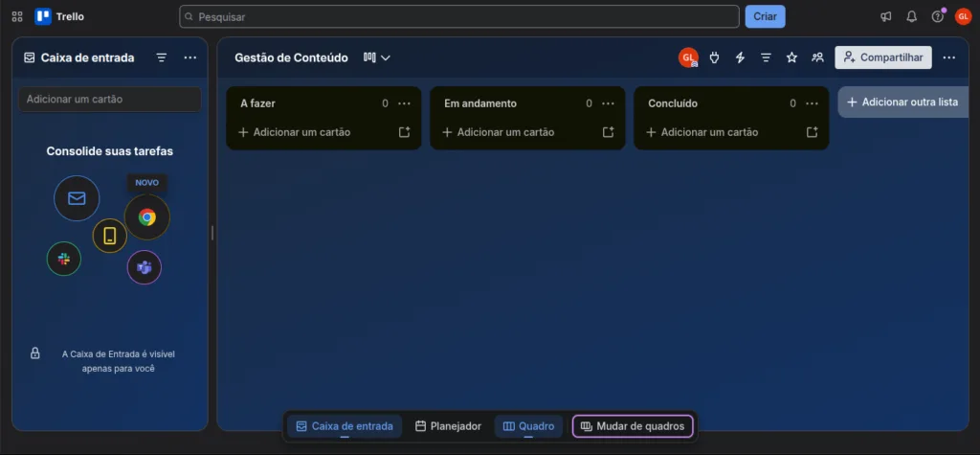Open the GL account avatar in top bar
Viewport: 980px width, 455px height.
[x=963, y=17]
